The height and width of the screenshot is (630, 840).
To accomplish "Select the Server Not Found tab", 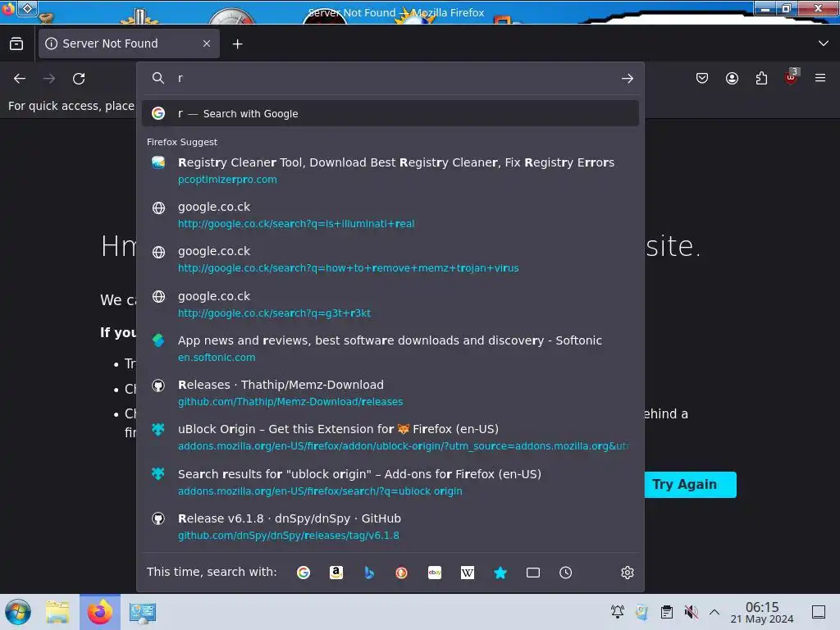I will point(129,43).
